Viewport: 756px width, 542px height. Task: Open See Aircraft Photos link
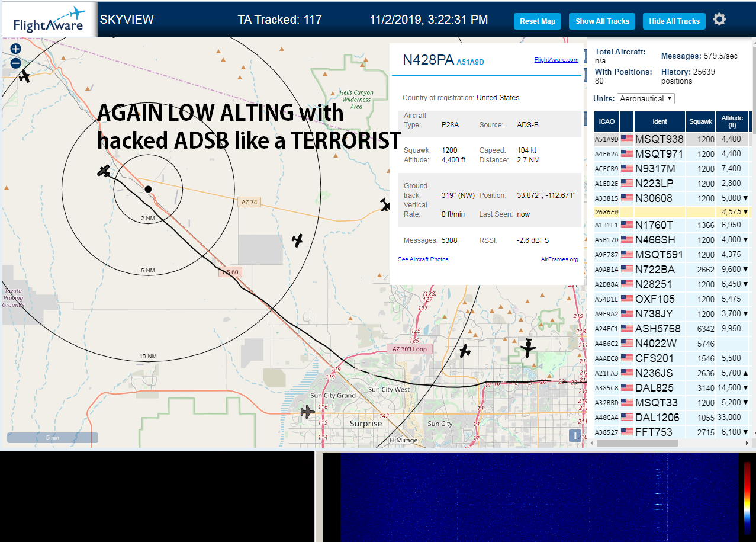click(x=423, y=259)
